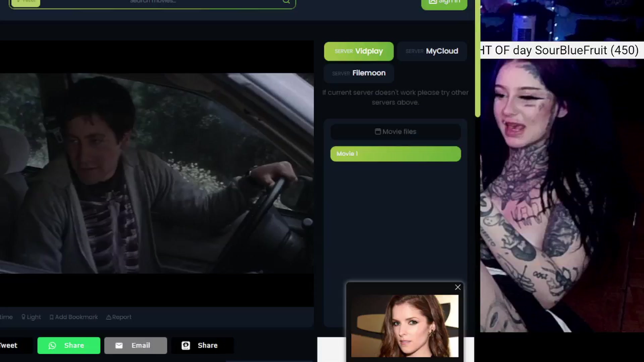Share the movie by Email button
The width and height of the screenshot is (644, 362).
click(136, 346)
